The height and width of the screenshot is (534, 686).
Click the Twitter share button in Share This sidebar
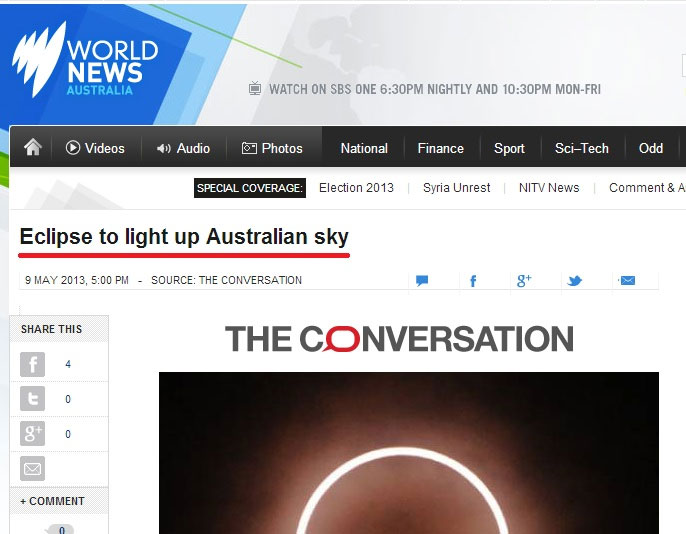coord(32,398)
